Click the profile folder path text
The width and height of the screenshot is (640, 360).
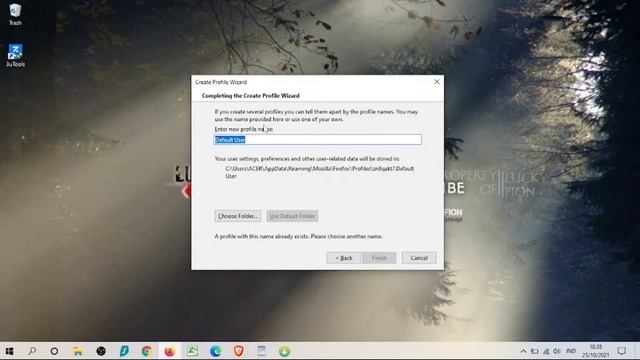point(320,172)
